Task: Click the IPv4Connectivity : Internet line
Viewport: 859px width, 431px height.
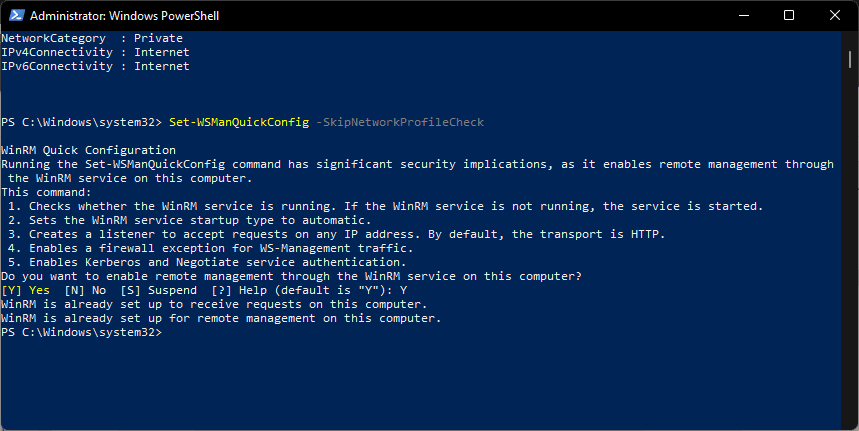Action: click(95, 52)
